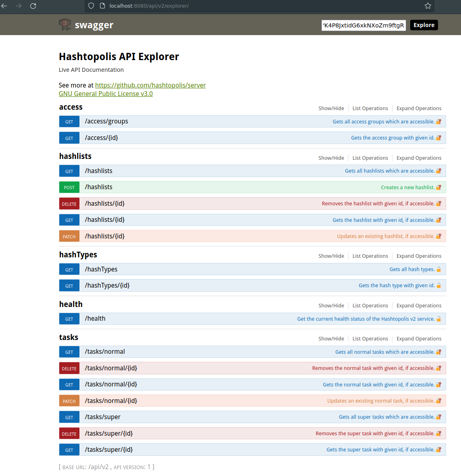The width and height of the screenshot is (461, 476).
Task: List Operations for access section
Action: point(370,109)
